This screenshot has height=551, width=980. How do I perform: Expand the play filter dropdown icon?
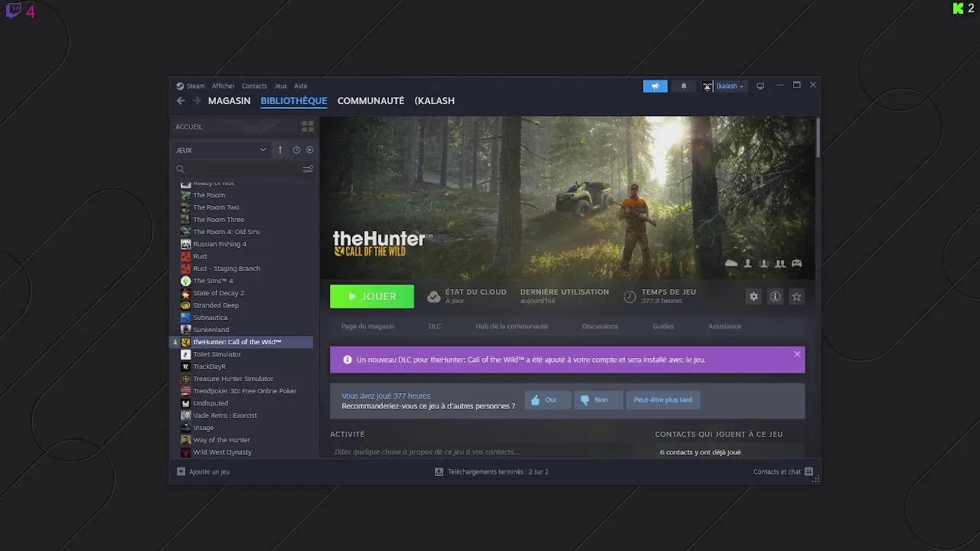[x=310, y=150]
